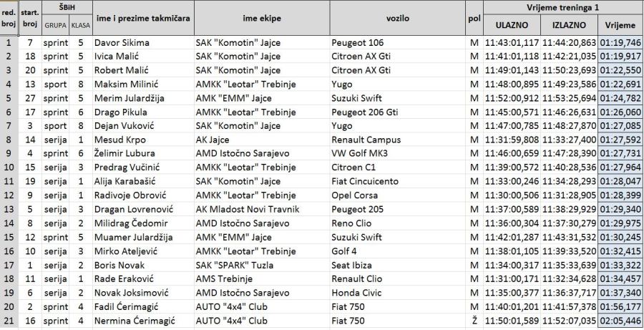Click the time cell 01:19,746
Screen dimensions: 644x330
click(x=620, y=43)
